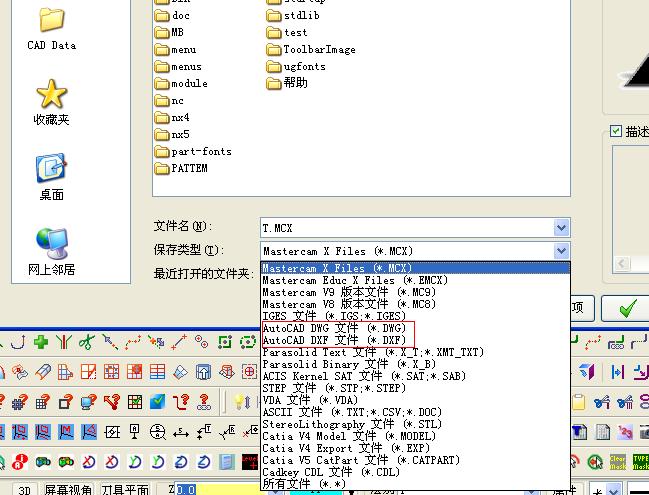Screen dimensions: 649x495
Task: Choose 所有文件 (*.*) option
Action: point(415,483)
